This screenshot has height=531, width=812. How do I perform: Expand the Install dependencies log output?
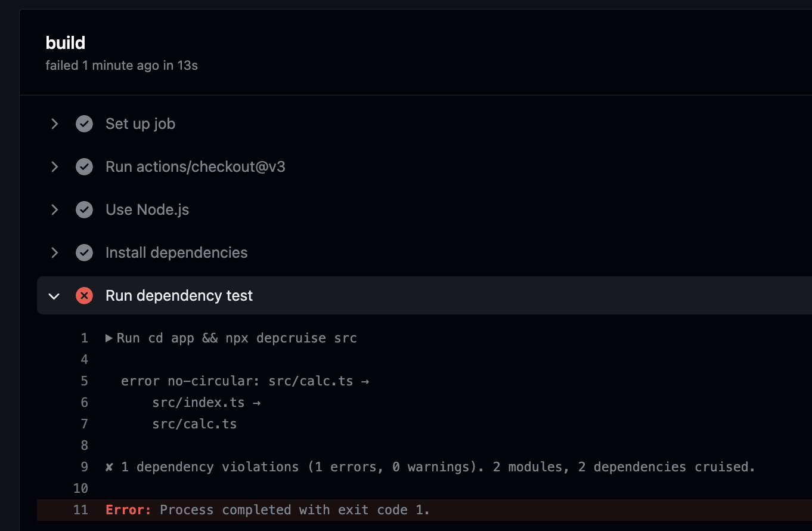point(54,252)
